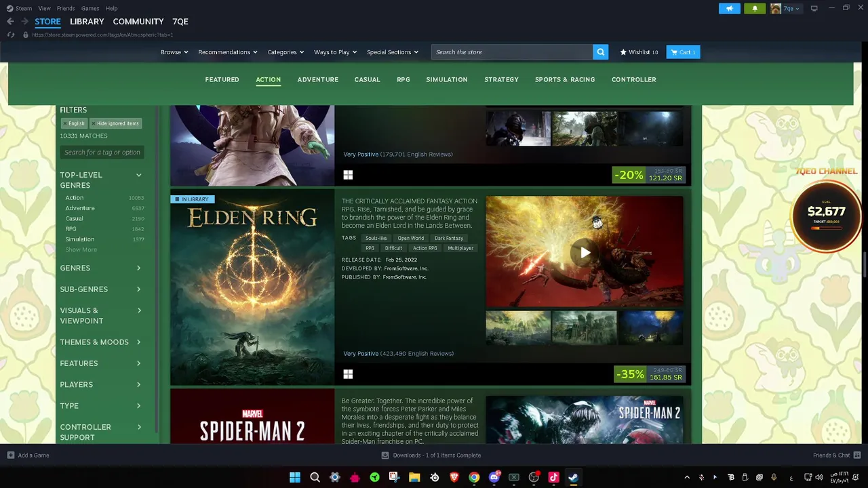Remove the English filter tag
Viewport: 868px width, 488px height.
(74, 123)
